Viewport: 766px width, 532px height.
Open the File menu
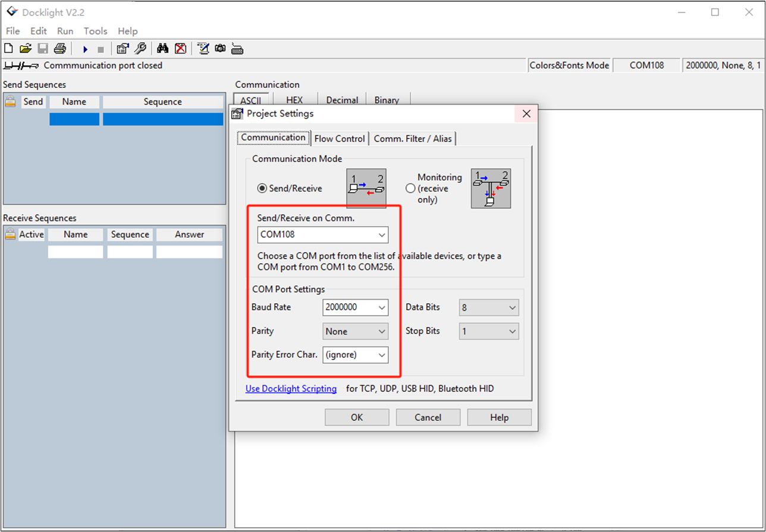pyautogui.click(x=12, y=31)
